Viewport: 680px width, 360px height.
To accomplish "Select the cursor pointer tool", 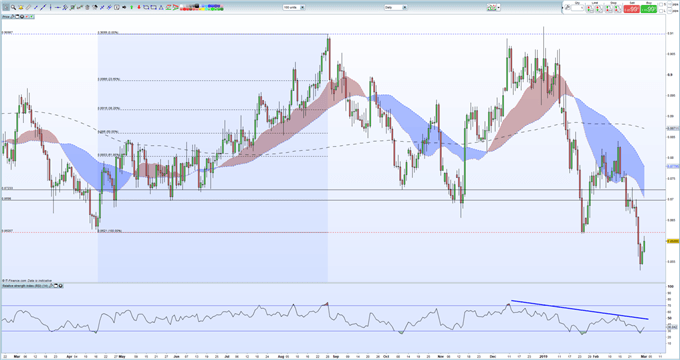I will click(6, 7).
